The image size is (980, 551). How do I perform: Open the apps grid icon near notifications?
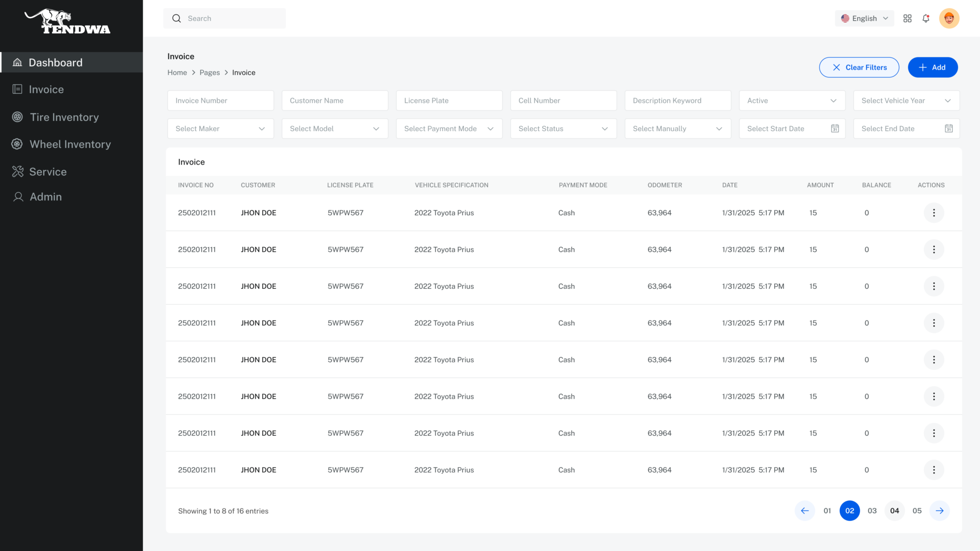[907, 18]
